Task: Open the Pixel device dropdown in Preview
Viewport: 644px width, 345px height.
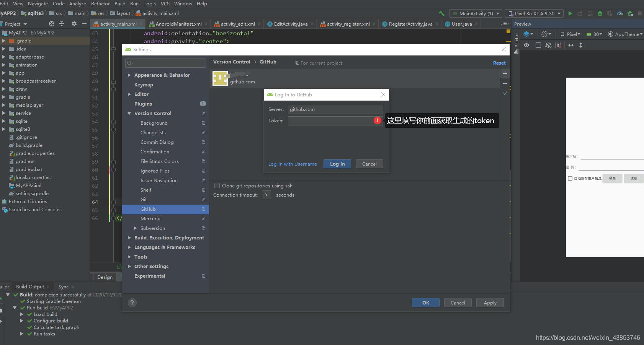Action: [x=570, y=34]
